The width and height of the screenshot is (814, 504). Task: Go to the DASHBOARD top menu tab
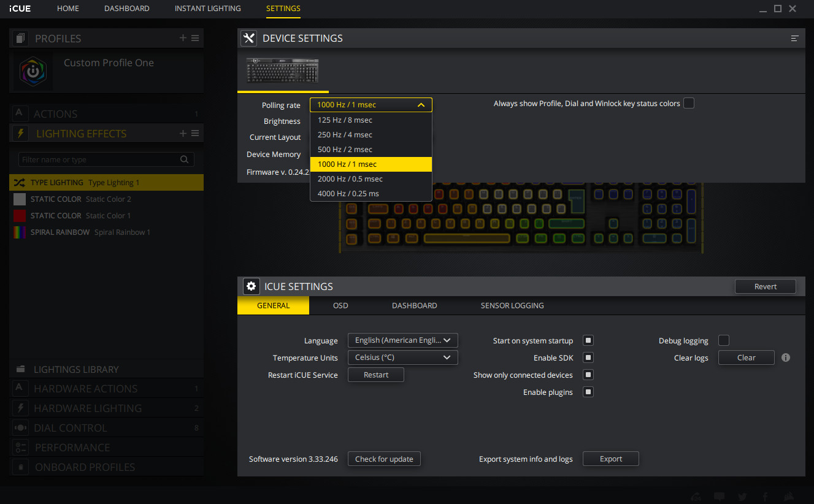tap(127, 9)
